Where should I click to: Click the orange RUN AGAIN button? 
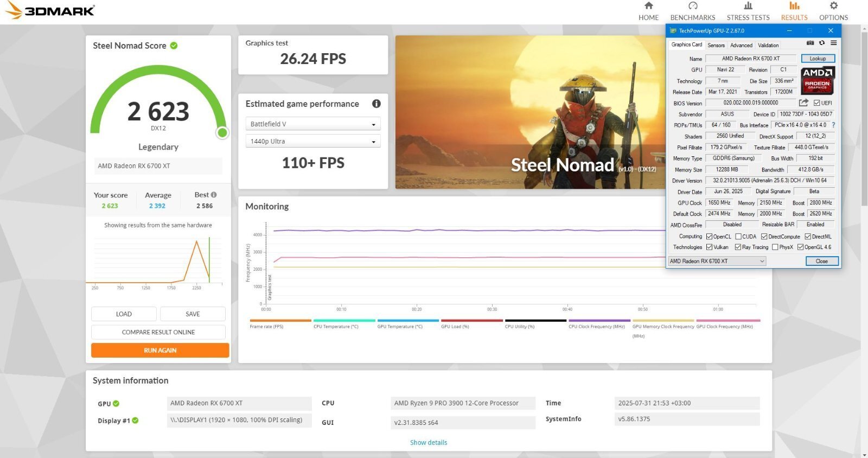tap(160, 351)
